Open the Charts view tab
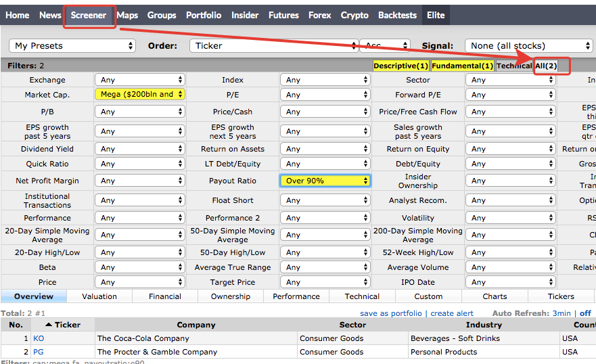 [495, 296]
